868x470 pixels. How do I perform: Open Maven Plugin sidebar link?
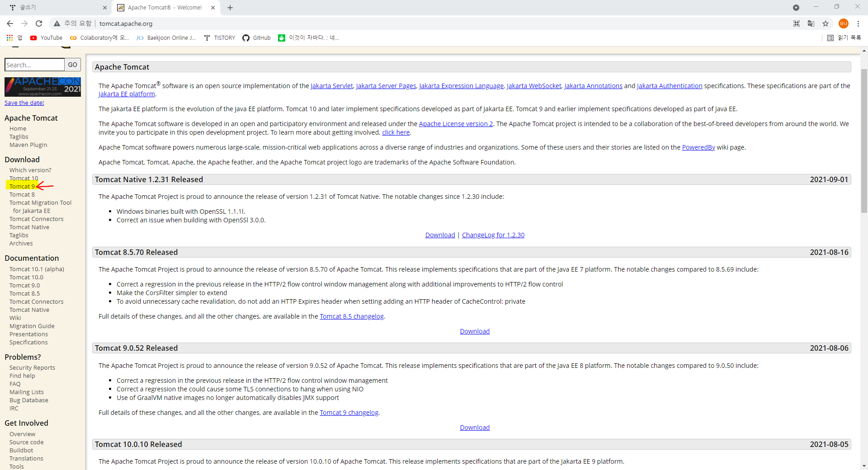(28, 145)
